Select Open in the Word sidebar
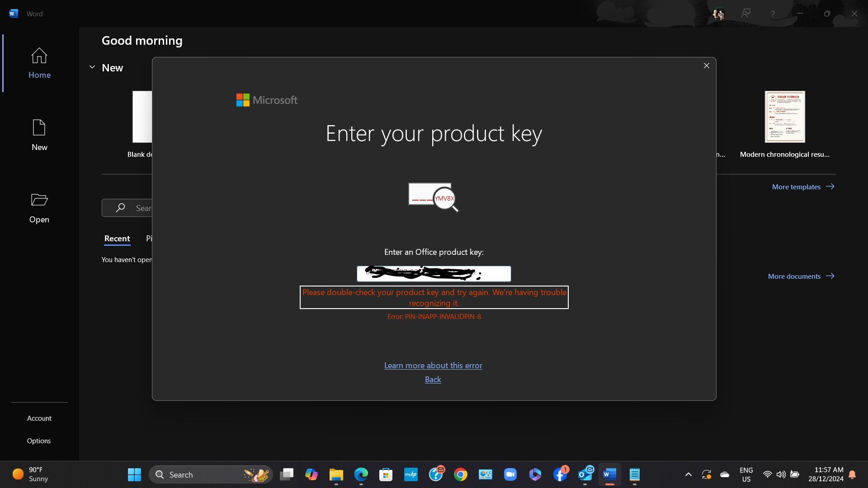This screenshot has height=488, width=868. (x=39, y=208)
